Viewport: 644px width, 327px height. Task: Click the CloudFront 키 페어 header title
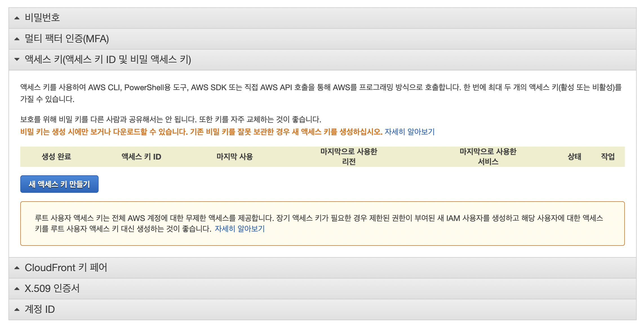click(x=66, y=268)
